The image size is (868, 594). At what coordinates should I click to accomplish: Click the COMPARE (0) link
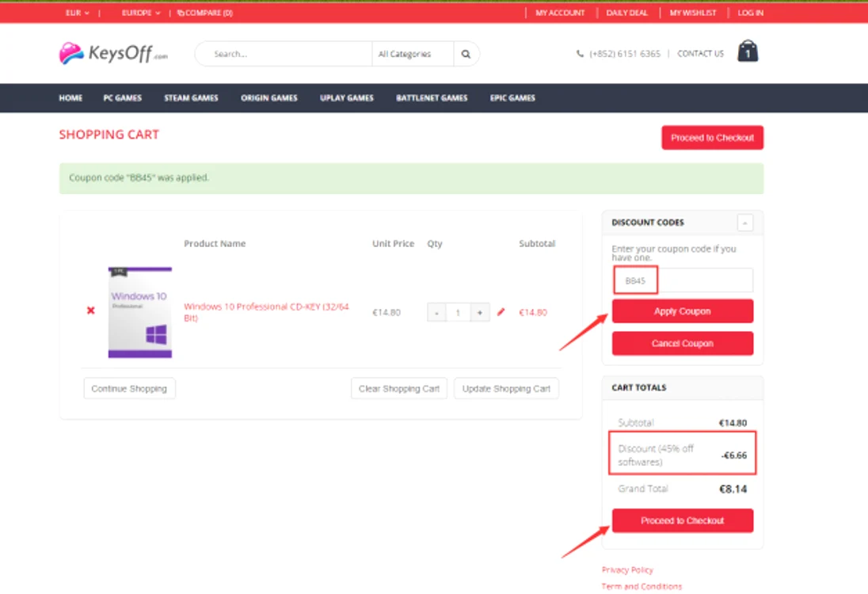[x=205, y=13]
